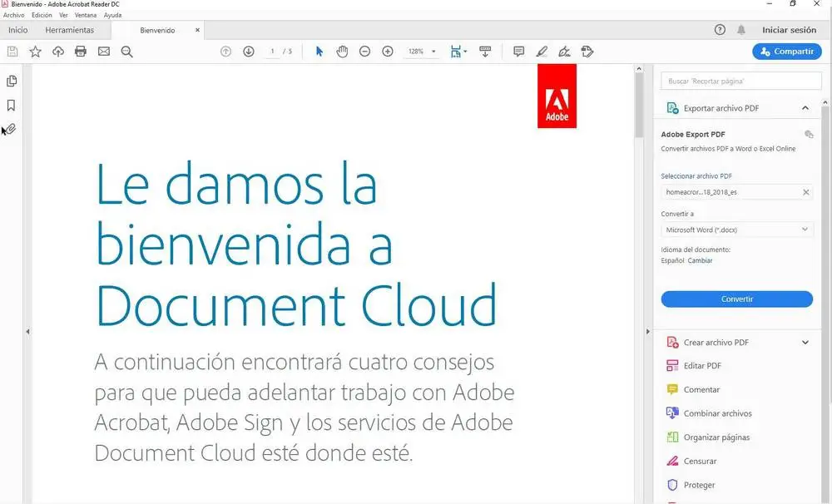This screenshot has height=504, width=832.
Task: Open the Edición menu
Action: (42, 15)
